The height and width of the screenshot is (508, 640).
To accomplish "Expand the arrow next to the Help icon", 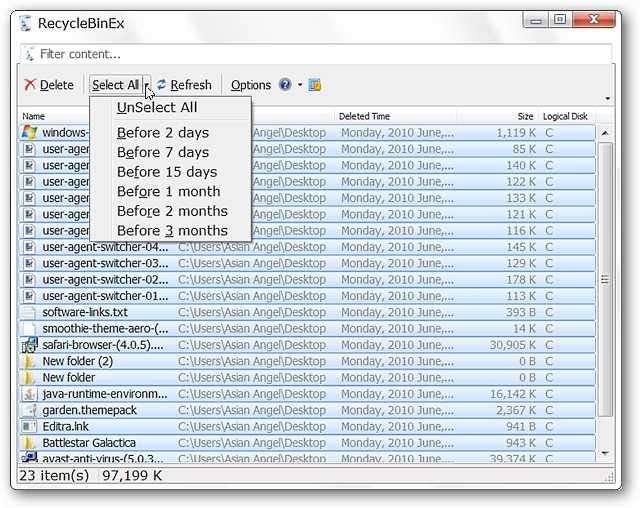I will tap(299, 85).
